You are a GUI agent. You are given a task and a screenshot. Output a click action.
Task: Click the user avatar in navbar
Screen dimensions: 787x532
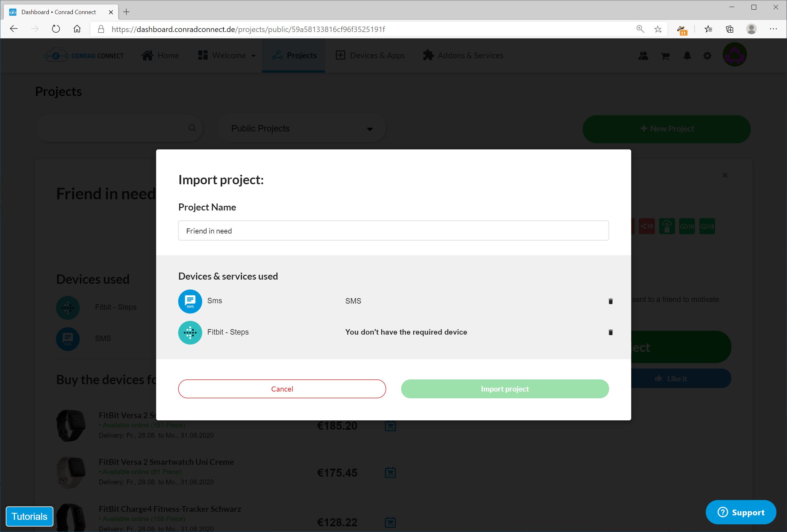(x=735, y=55)
